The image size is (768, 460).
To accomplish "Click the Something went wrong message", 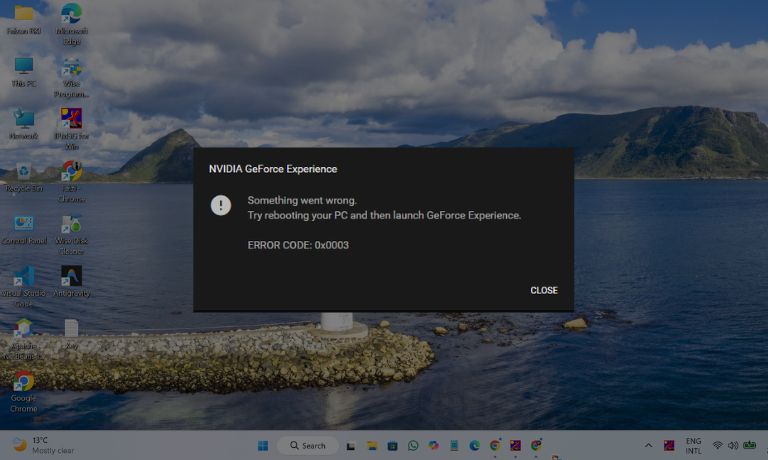I will [x=302, y=200].
